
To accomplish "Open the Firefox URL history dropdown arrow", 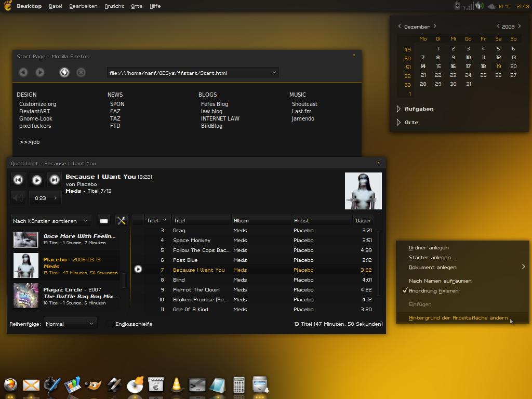I will pos(274,72).
